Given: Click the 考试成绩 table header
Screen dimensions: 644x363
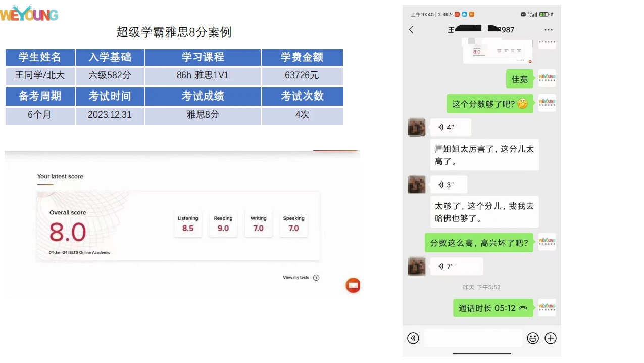Looking at the screenshot, I should click(x=203, y=96).
